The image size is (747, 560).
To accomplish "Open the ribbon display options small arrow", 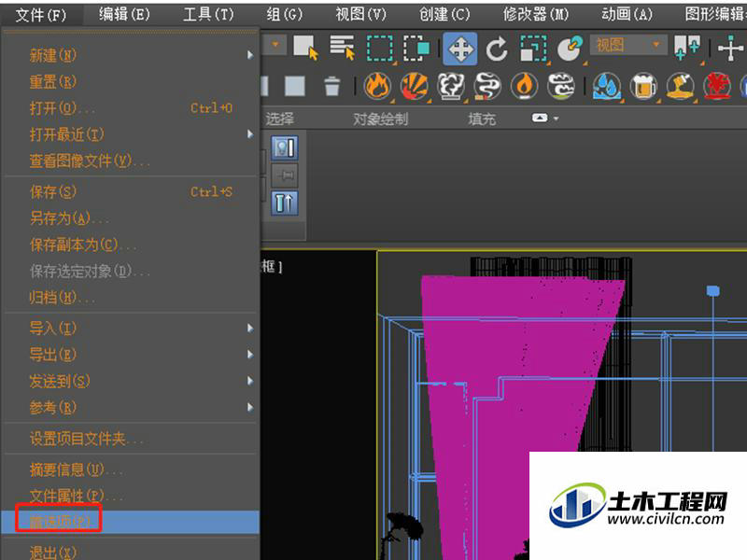I will point(556,119).
